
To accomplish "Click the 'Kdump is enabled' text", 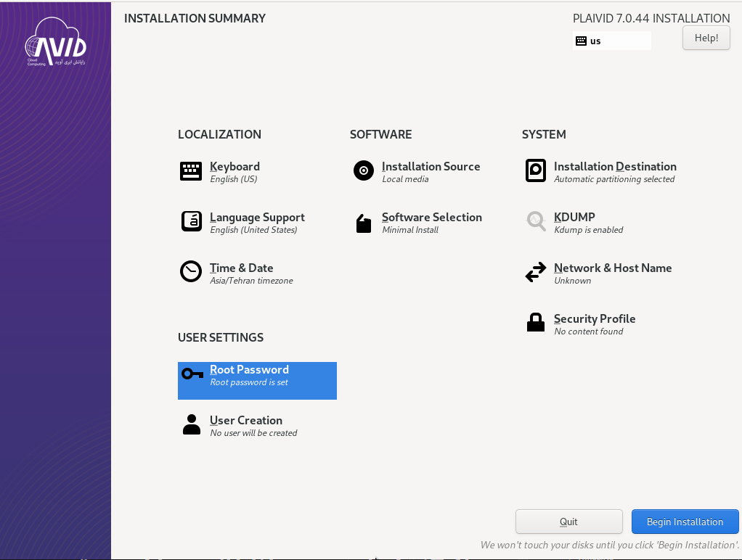I will pos(588,230).
